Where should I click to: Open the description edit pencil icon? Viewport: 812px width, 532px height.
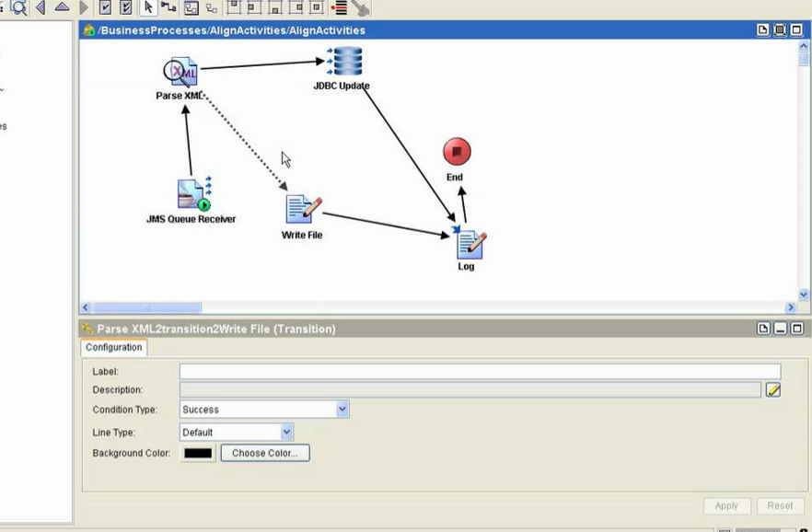click(773, 390)
